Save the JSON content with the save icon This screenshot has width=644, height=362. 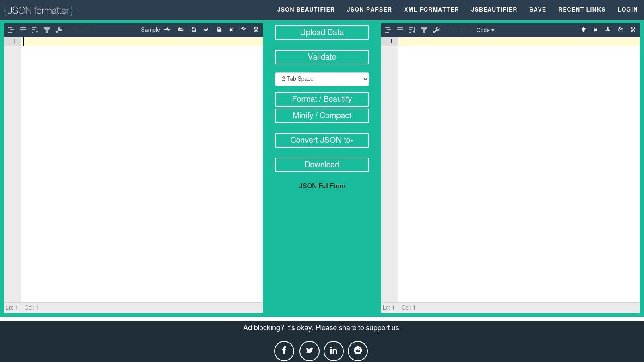(194, 29)
